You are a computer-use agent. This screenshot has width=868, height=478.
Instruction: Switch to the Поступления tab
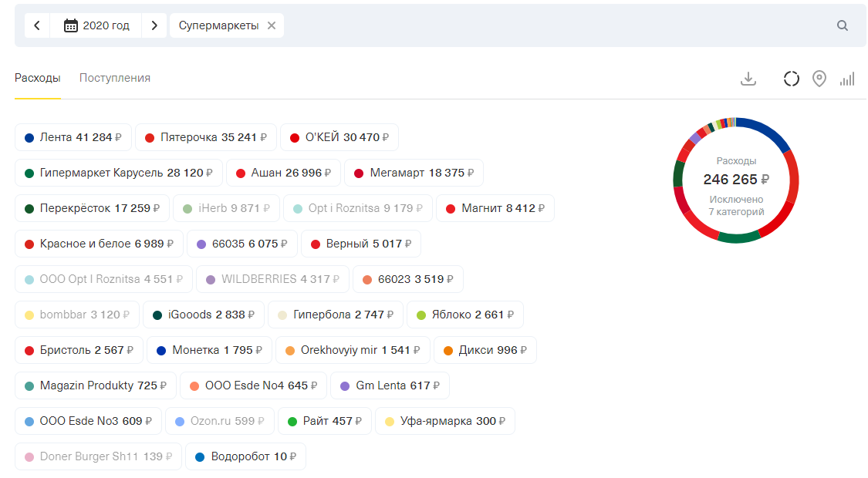pos(115,78)
